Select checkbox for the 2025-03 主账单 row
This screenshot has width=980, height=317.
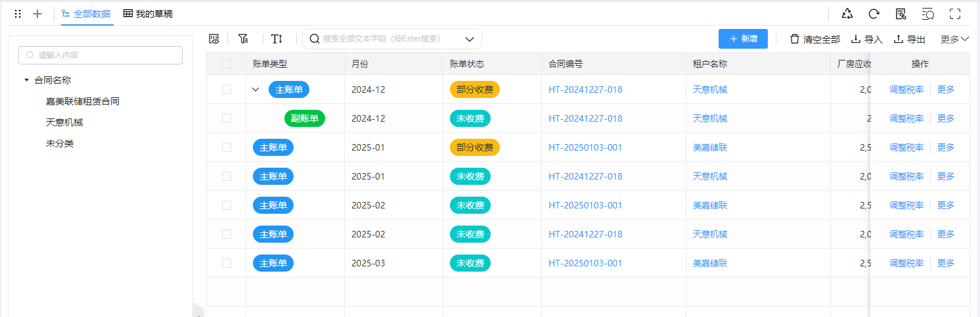pyautogui.click(x=227, y=263)
